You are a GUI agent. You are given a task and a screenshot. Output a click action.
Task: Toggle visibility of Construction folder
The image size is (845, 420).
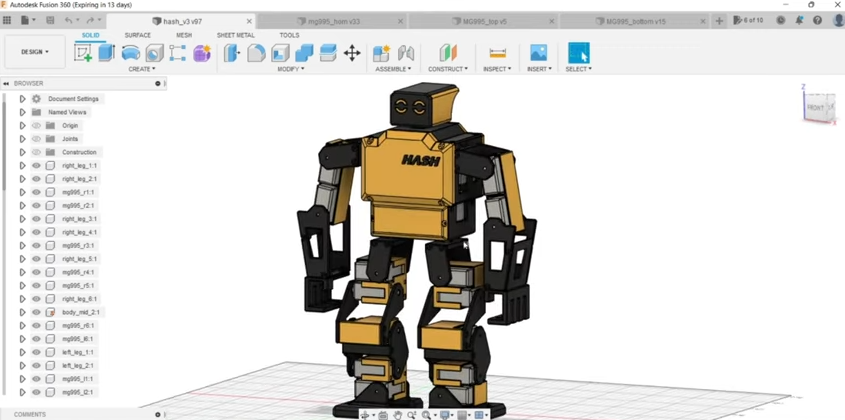[36, 152]
